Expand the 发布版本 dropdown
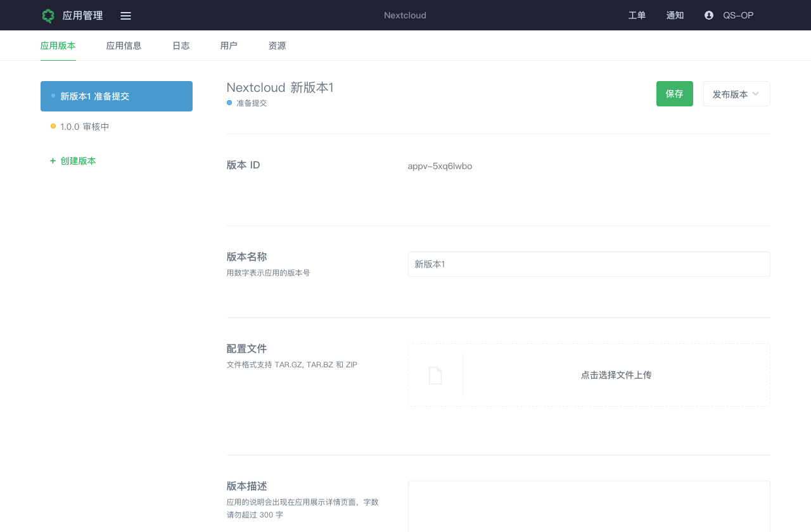 tap(736, 94)
